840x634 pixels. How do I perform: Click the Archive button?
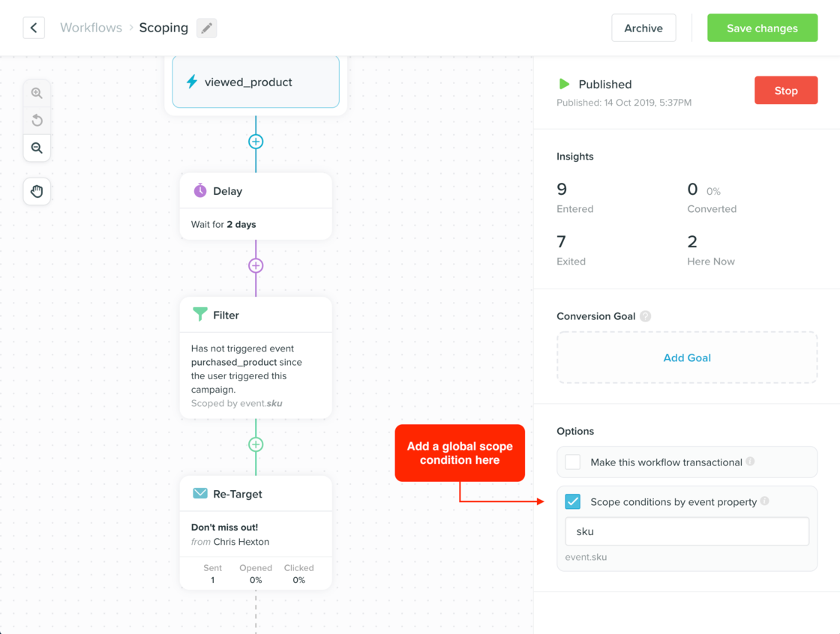point(643,28)
